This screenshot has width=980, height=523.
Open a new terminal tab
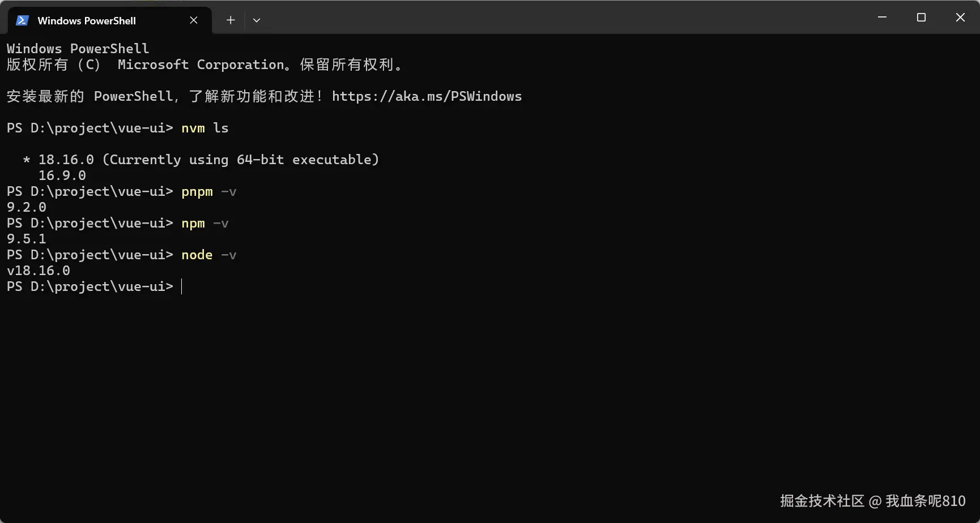[231, 20]
